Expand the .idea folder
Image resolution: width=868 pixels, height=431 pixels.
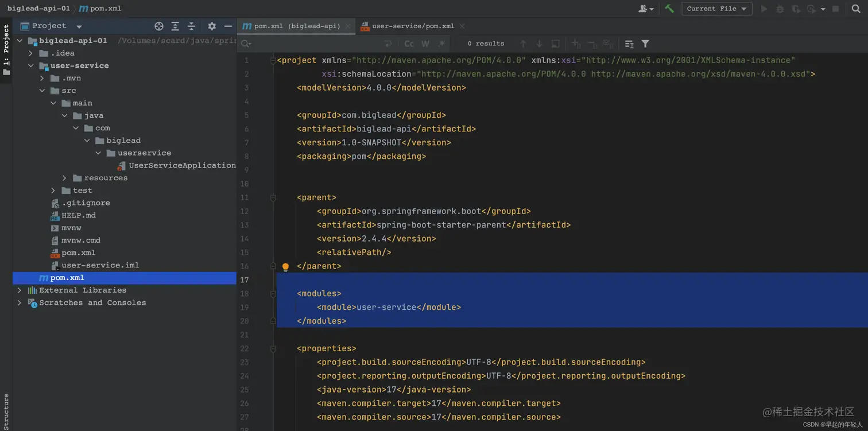31,53
